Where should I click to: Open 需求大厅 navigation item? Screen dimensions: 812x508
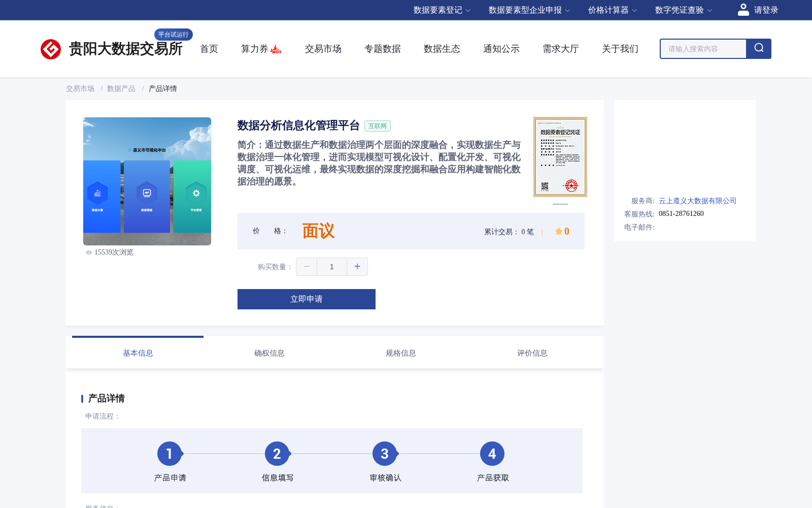561,49
